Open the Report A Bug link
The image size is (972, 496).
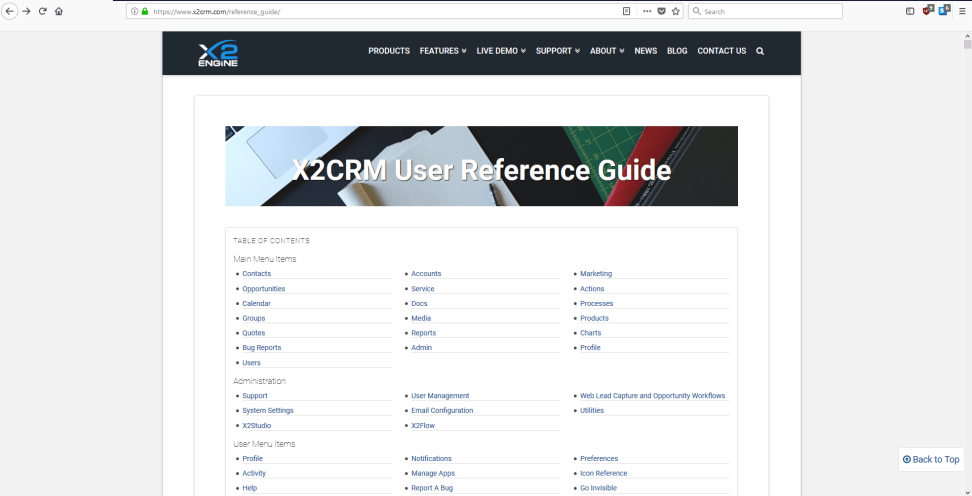pos(432,489)
